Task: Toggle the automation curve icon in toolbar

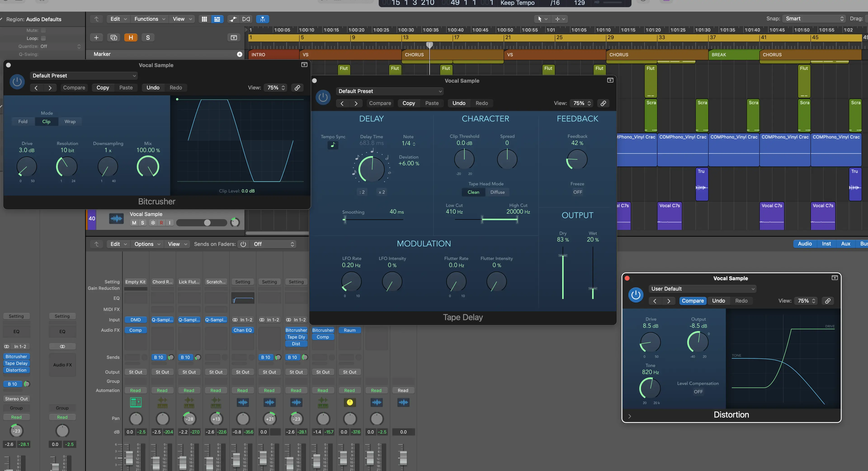Action: pos(233,19)
